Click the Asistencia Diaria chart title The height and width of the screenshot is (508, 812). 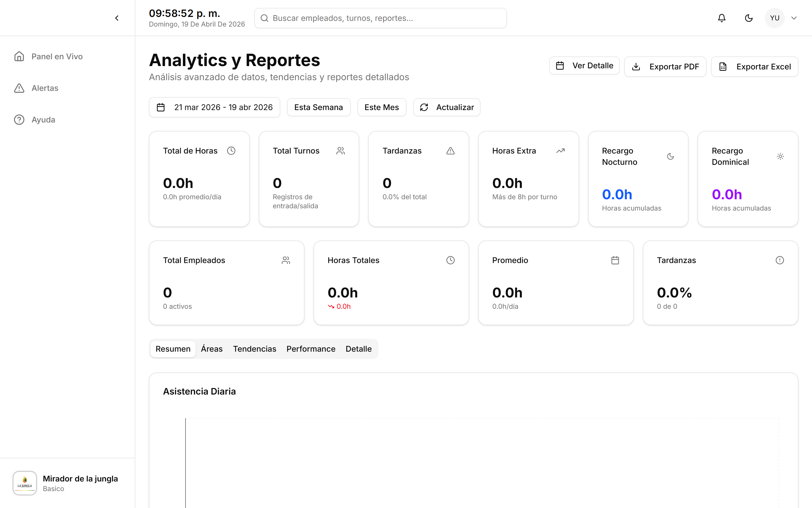(199, 391)
